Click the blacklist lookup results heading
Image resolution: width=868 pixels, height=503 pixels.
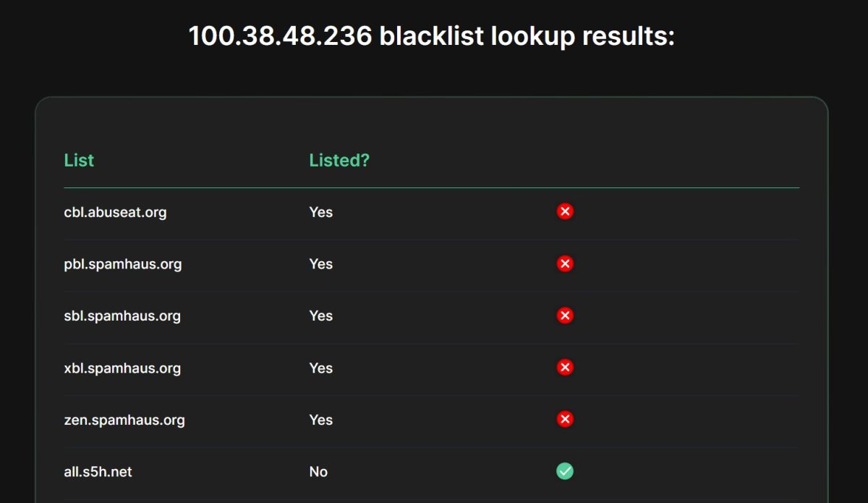(x=432, y=35)
